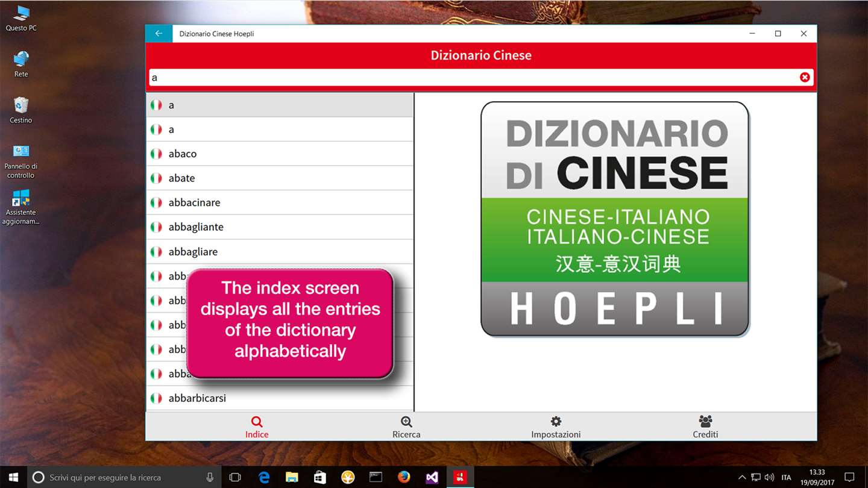Click the Dizionario di Cinese Hoepli logo
The image size is (868, 488).
click(615, 219)
